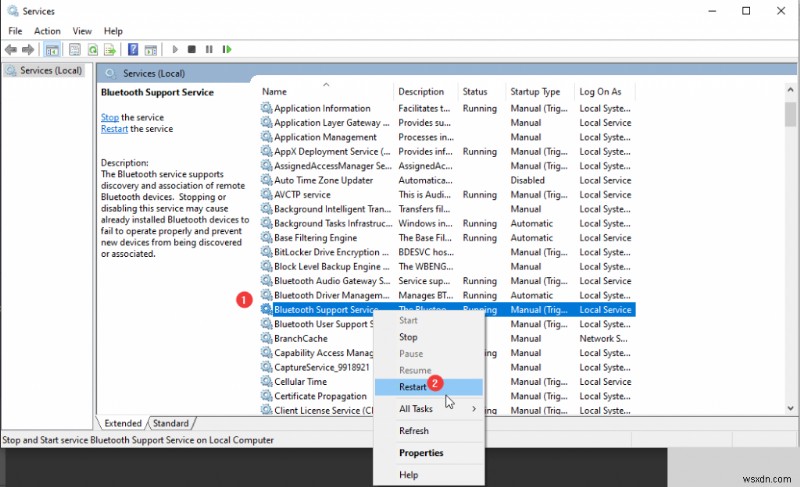Click the Stop Service square icon
800x487 pixels.
click(x=192, y=49)
